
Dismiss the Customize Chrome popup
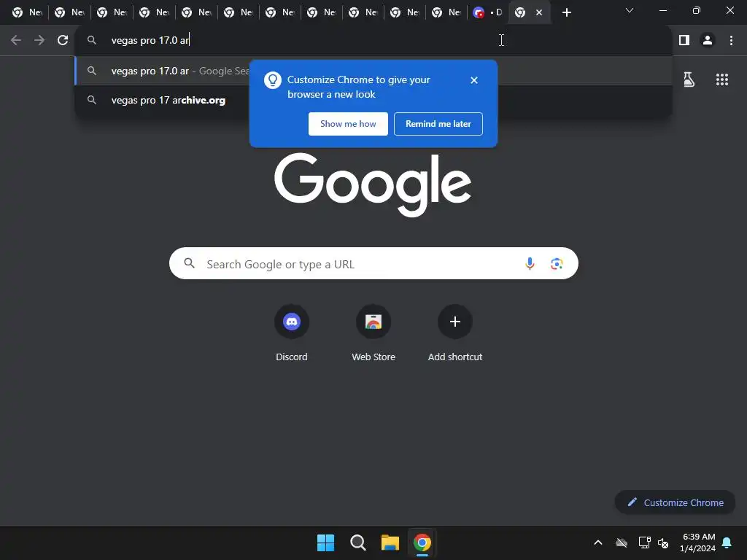point(473,80)
